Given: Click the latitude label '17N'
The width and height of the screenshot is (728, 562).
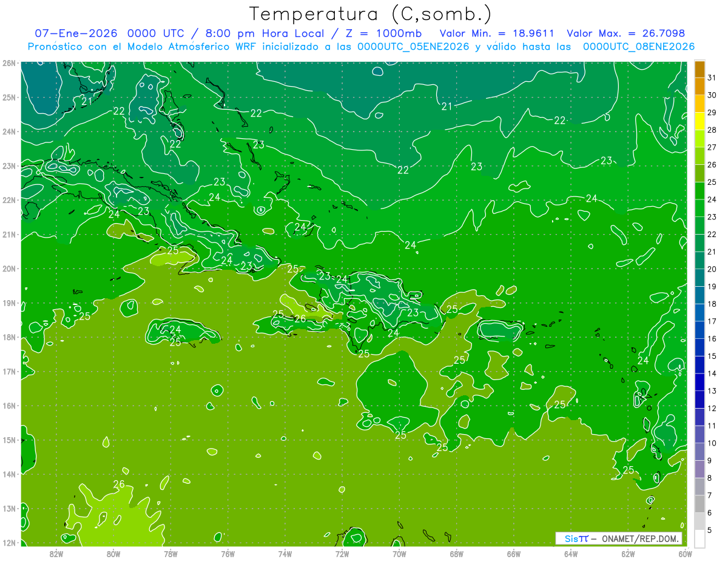Looking at the screenshot, I should coord(9,371).
